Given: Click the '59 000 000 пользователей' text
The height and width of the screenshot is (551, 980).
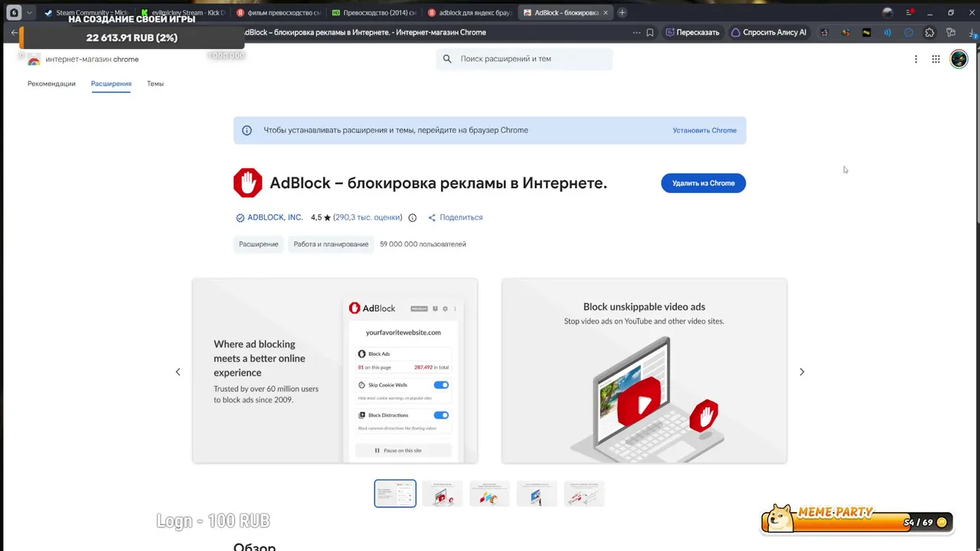Looking at the screenshot, I should point(423,244).
